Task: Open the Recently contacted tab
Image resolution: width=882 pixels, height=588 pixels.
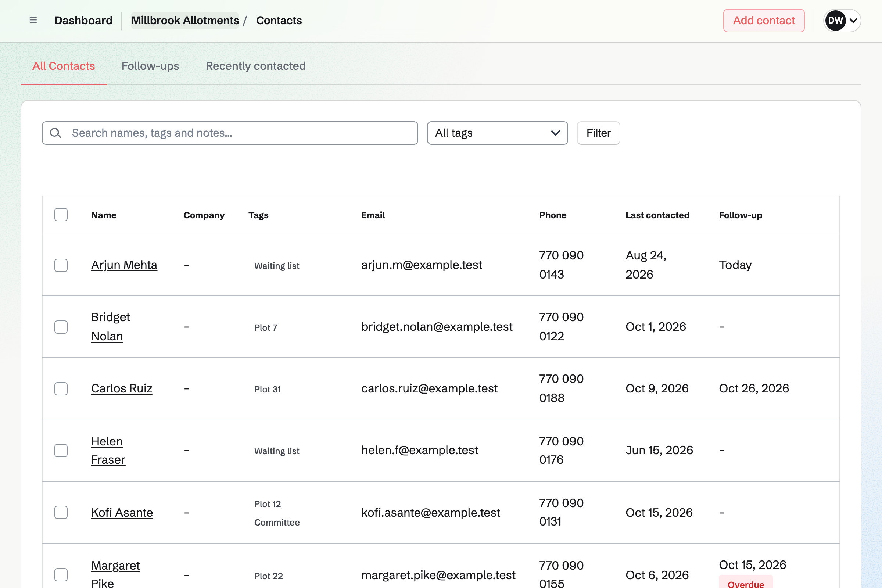Action: [x=256, y=66]
